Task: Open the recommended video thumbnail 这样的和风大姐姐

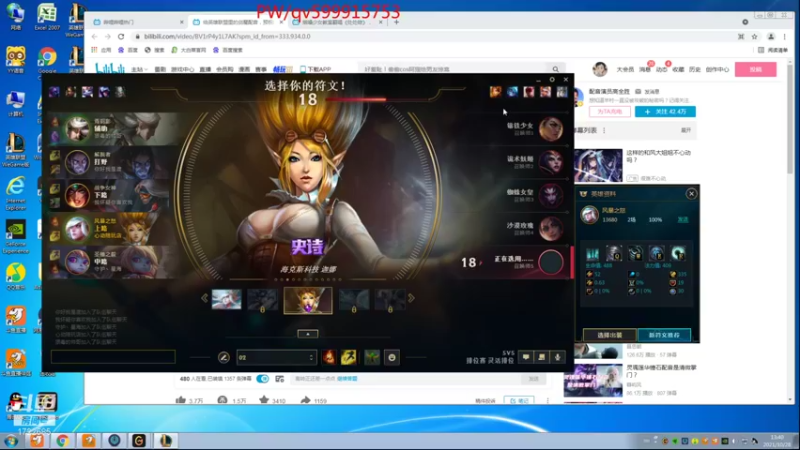Action: (x=598, y=165)
